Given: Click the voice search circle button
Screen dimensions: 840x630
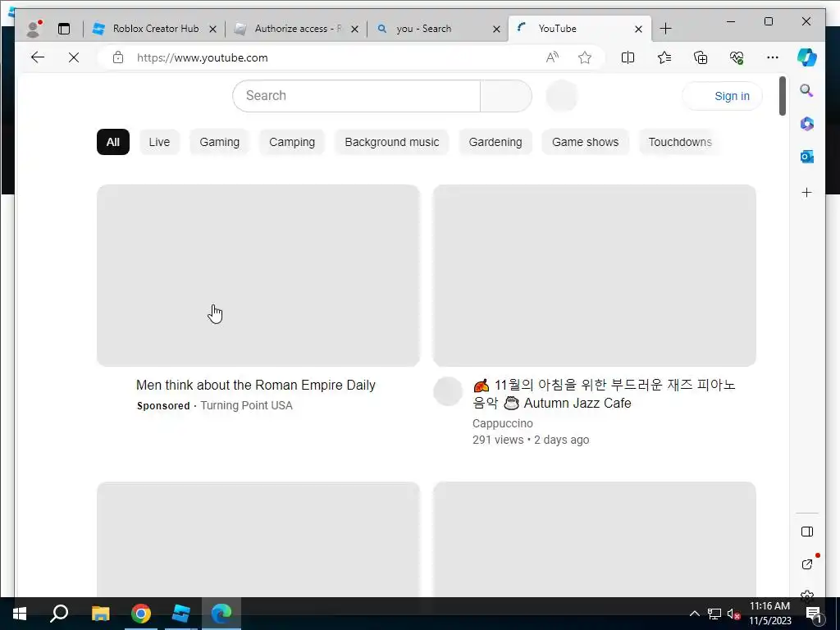Looking at the screenshot, I should tap(561, 96).
